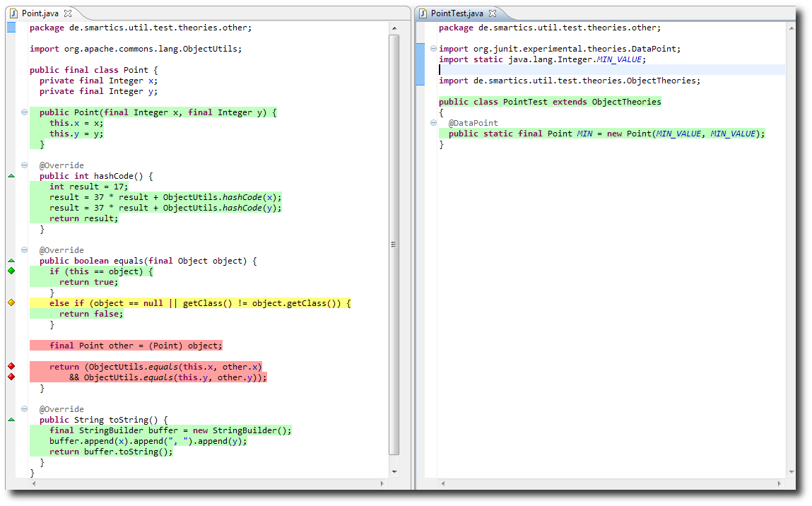Click the override triangle marker next to hashCode()
Screen dimensions: 812x506
11,176
